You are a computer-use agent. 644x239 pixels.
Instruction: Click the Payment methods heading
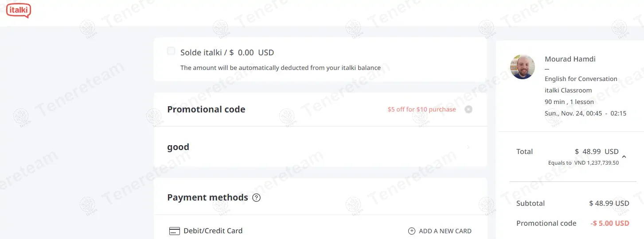point(207,197)
